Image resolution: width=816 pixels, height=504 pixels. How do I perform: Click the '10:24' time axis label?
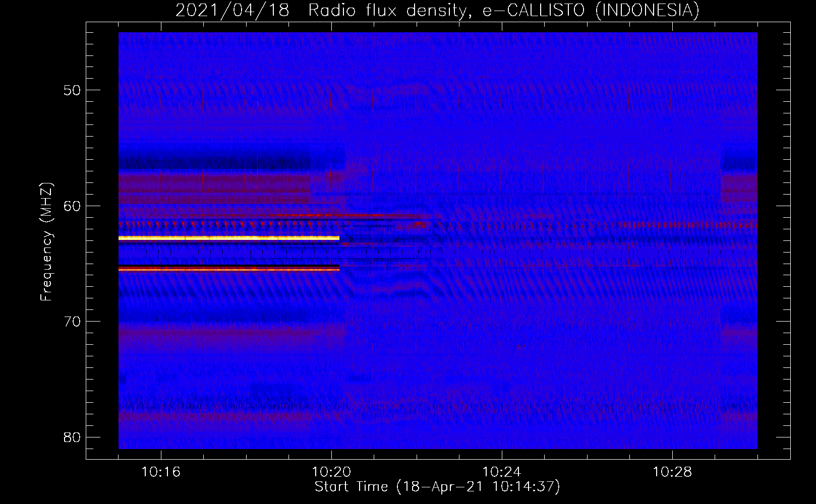point(502,472)
